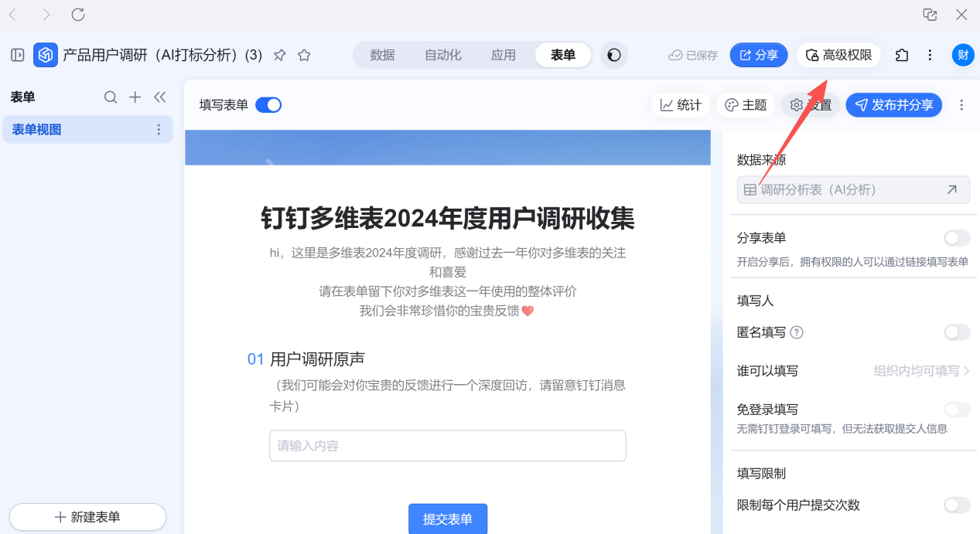Open the plugins puzzle-piece icon
The height and width of the screenshot is (534, 980).
tap(901, 55)
